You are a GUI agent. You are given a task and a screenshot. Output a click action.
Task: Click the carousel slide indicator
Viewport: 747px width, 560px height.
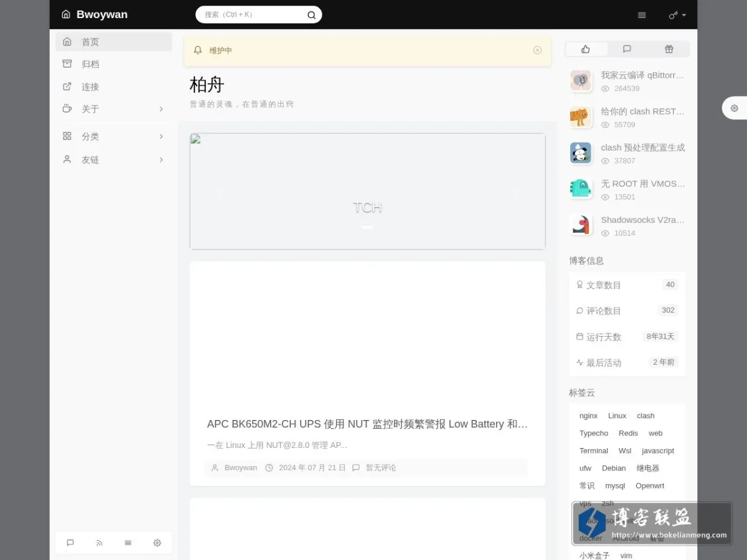[x=367, y=227]
